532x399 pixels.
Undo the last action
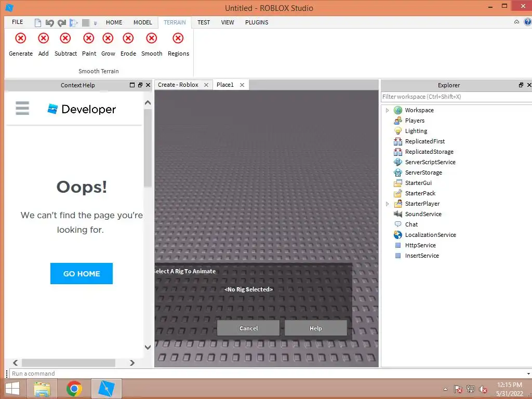click(x=49, y=23)
